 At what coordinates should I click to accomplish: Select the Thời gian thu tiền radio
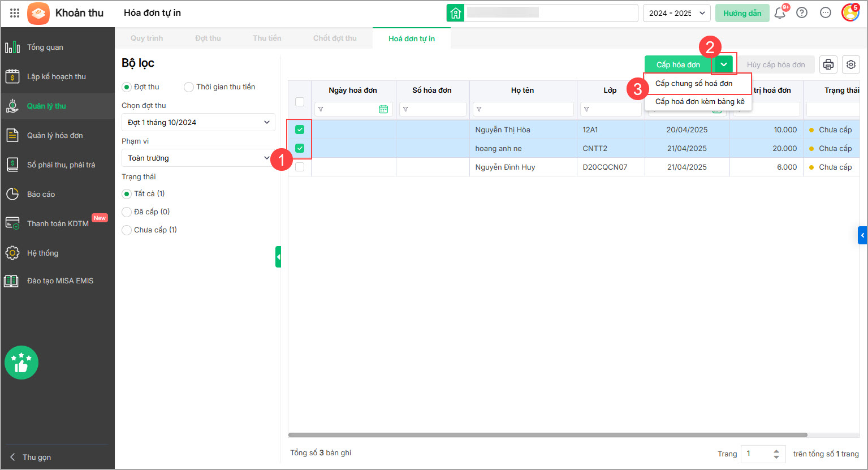pyautogui.click(x=189, y=87)
